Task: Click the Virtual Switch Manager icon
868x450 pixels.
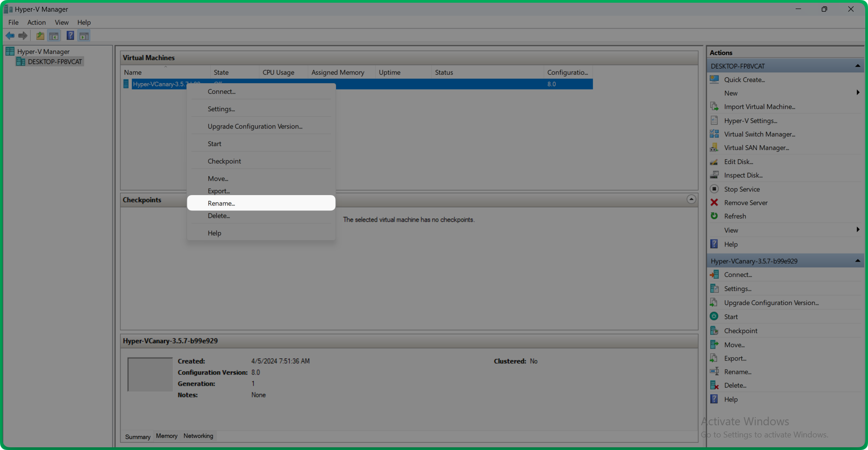Action: click(x=714, y=134)
